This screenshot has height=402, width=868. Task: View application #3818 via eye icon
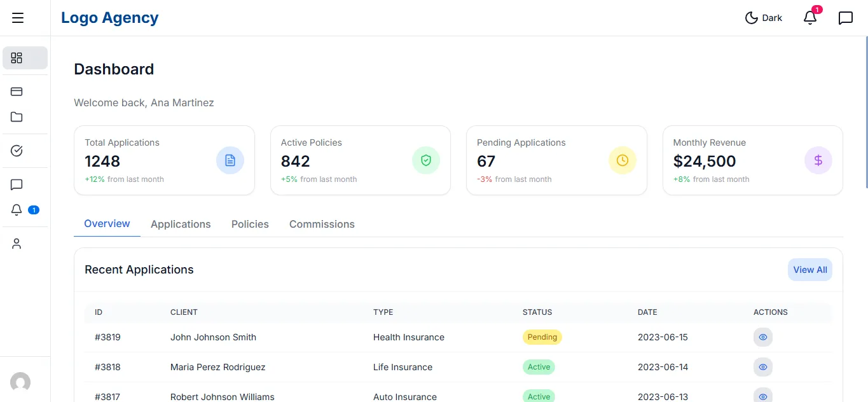pos(763,367)
